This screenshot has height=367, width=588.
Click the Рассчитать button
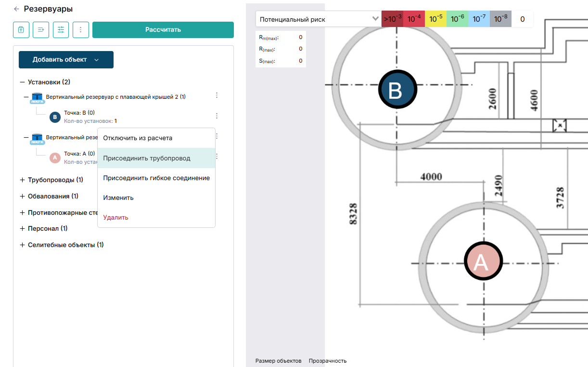click(x=163, y=30)
